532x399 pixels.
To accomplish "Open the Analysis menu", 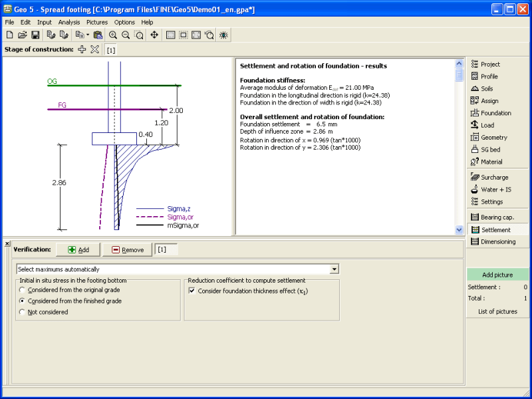I will pos(68,22).
